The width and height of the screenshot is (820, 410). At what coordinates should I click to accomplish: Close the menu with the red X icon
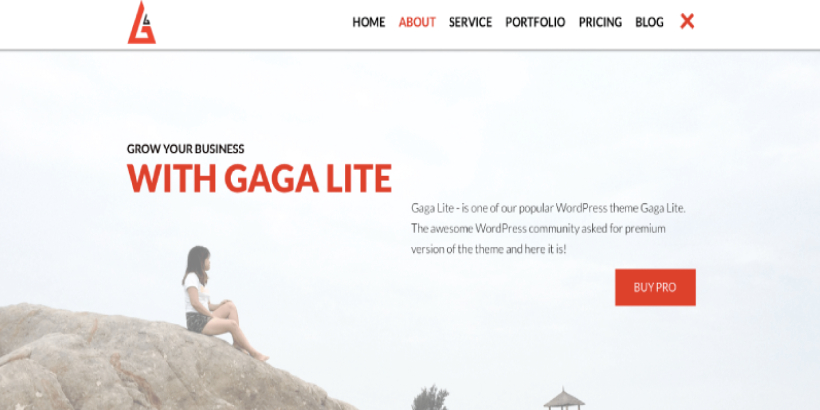tap(687, 21)
